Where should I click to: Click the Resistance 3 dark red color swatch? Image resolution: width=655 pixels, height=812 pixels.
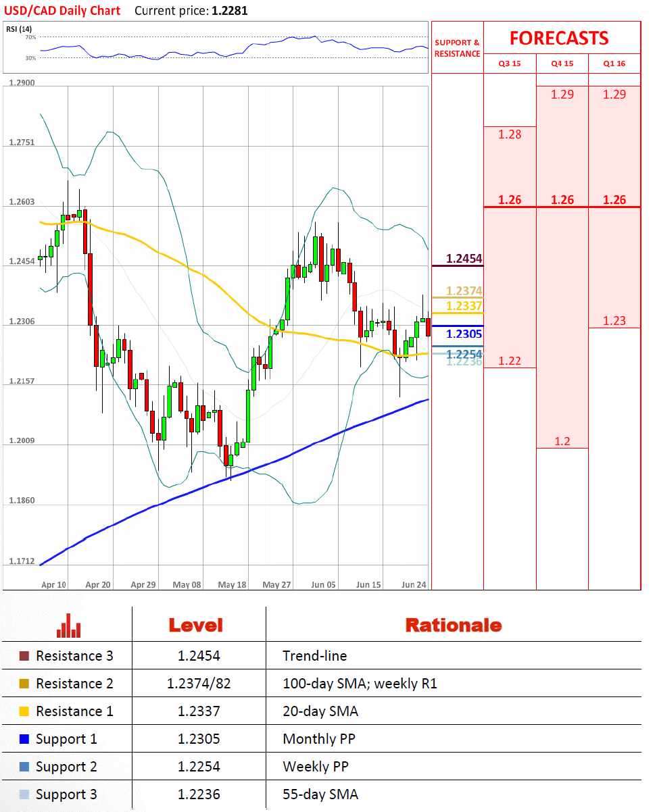point(24,656)
